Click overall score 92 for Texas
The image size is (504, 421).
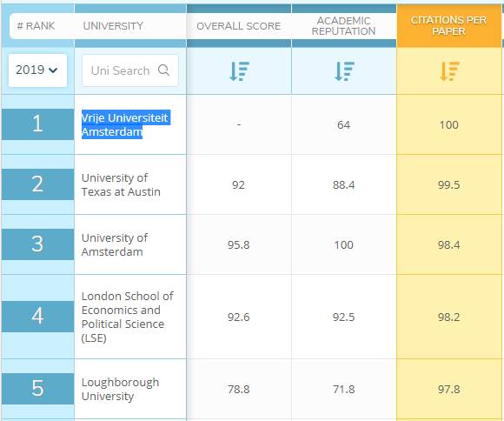pos(238,184)
